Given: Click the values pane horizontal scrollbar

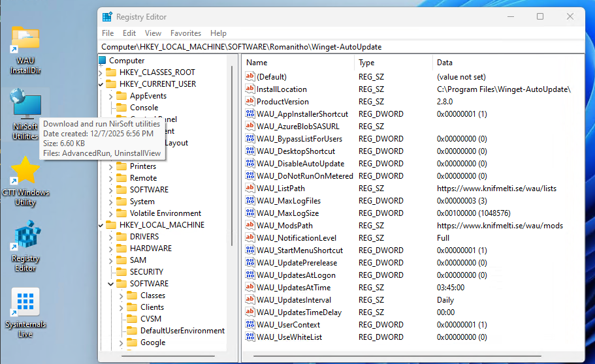Looking at the screenshot, I should click(397, 356).
